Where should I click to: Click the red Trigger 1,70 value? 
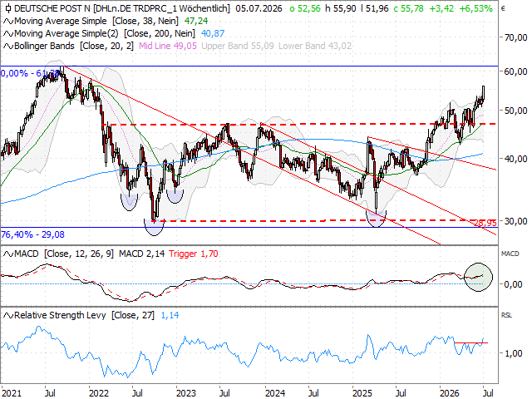[x=194, y=254]
